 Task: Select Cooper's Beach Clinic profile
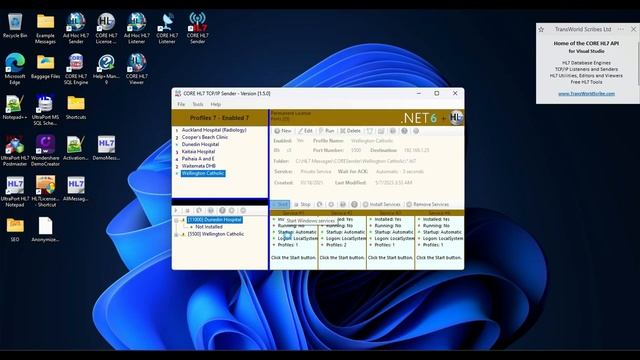click(x=204, y=137)
